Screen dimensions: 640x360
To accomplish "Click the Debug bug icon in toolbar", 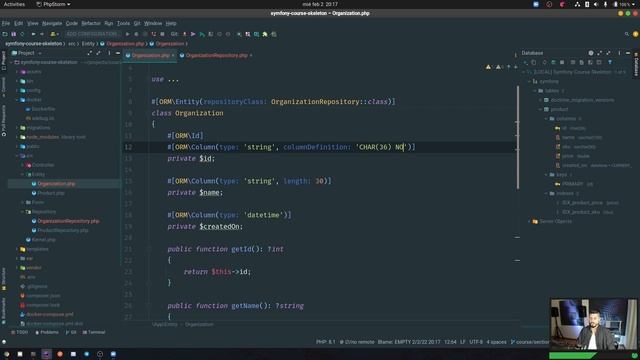I will [x=136, y=34].
